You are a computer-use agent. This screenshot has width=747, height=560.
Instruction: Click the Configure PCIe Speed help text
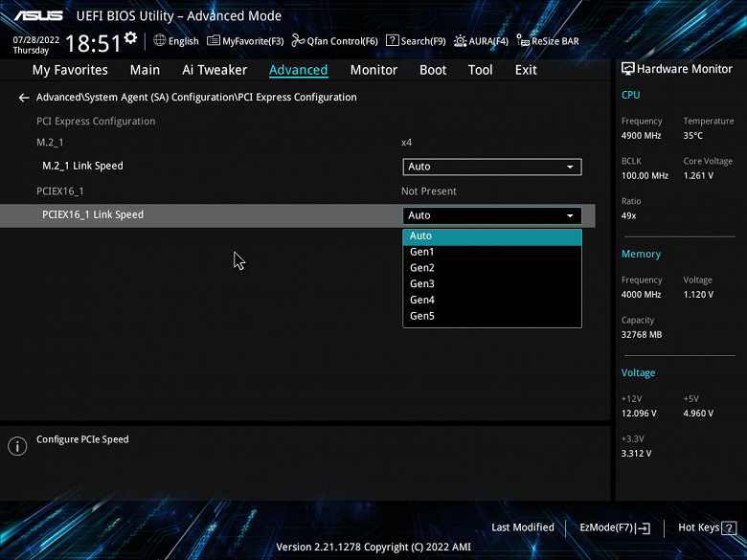click(82, 439)
